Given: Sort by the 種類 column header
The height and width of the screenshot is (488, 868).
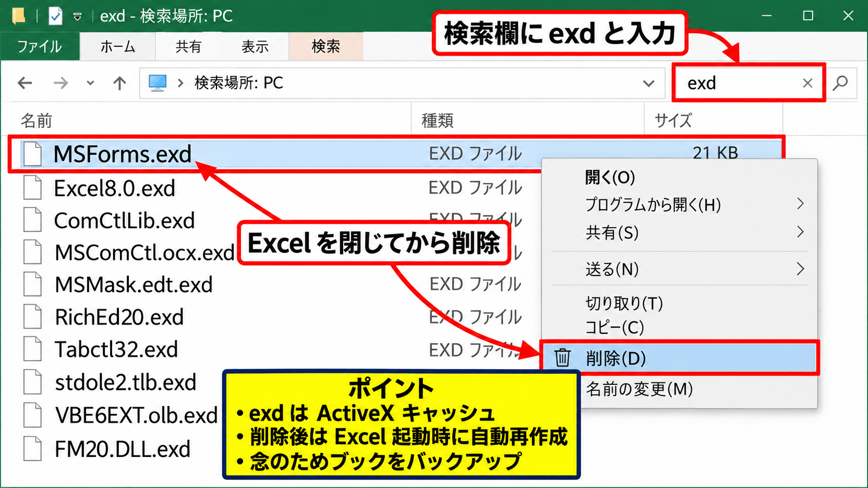Looking at the screenshot, I should coord(437,120).
